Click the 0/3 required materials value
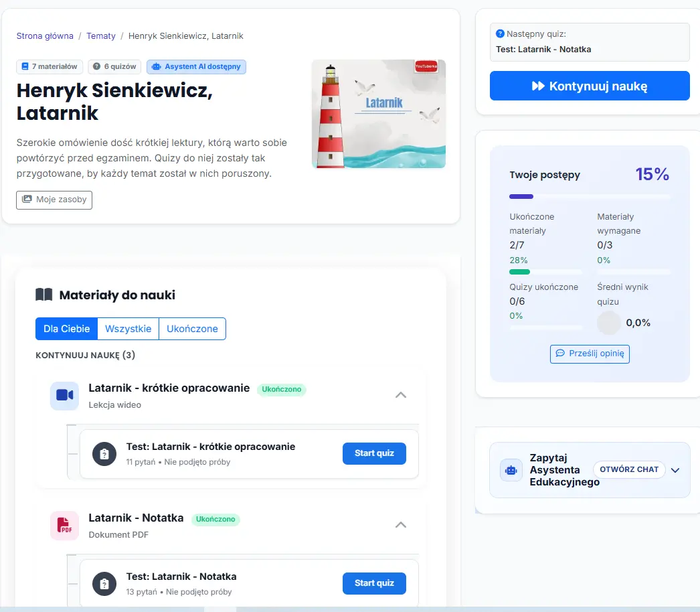Viewport: 700px width, 612px height. (x=605, y=245)
